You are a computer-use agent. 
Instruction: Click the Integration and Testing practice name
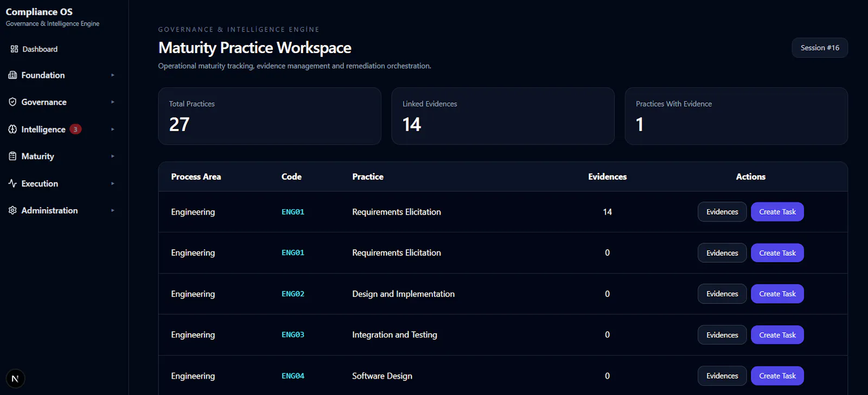(x=394, y=335)
